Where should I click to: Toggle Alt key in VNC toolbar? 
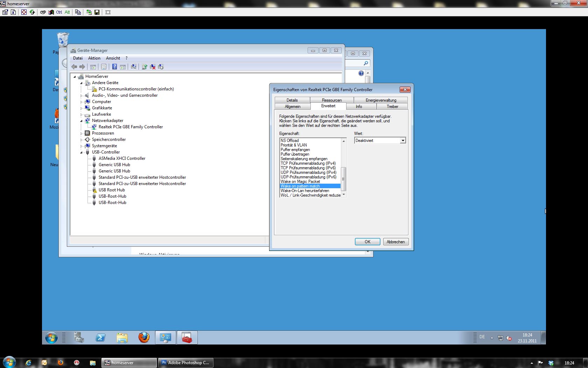67,12
